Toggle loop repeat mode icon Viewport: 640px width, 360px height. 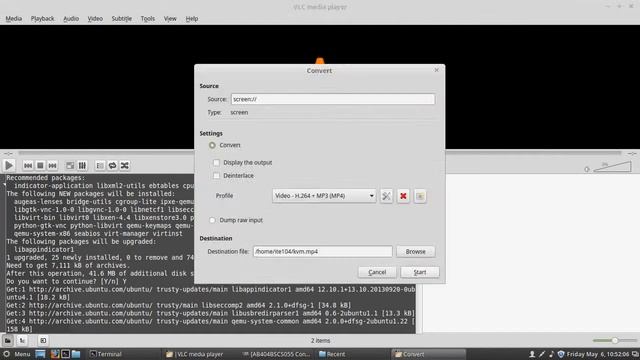pos(112,165)
